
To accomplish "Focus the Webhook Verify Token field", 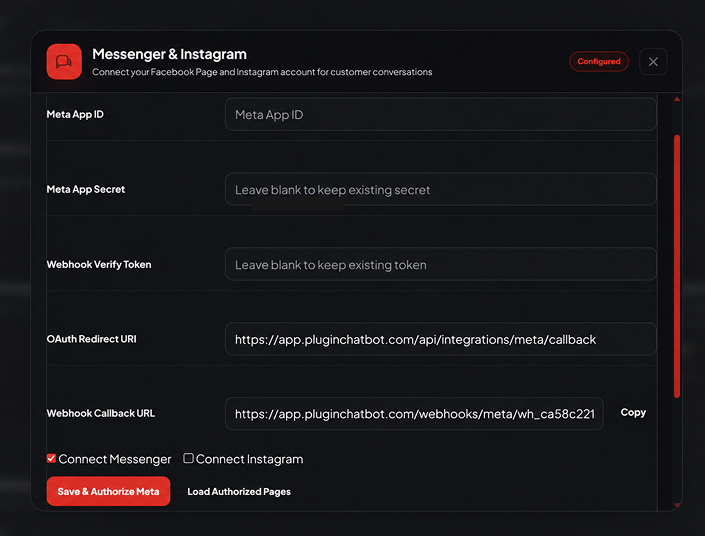I will 441,264.
